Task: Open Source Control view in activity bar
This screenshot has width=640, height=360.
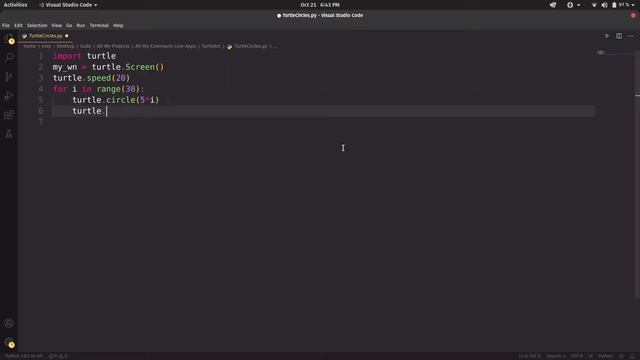Action: (x=9, y=77)
